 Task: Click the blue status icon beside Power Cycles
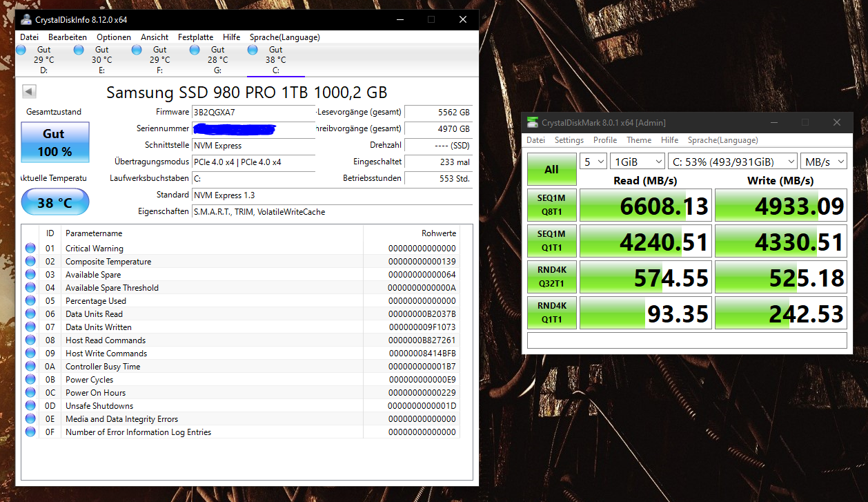(x=29, y=379)
